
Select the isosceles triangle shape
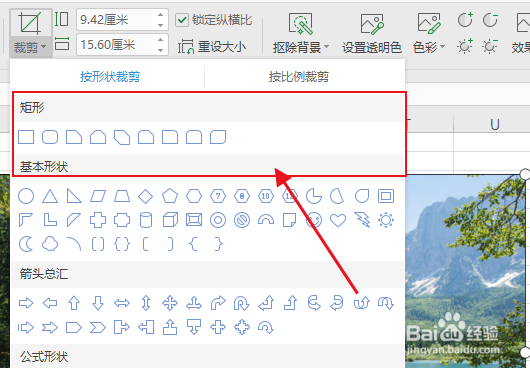[x=50, y=196]
